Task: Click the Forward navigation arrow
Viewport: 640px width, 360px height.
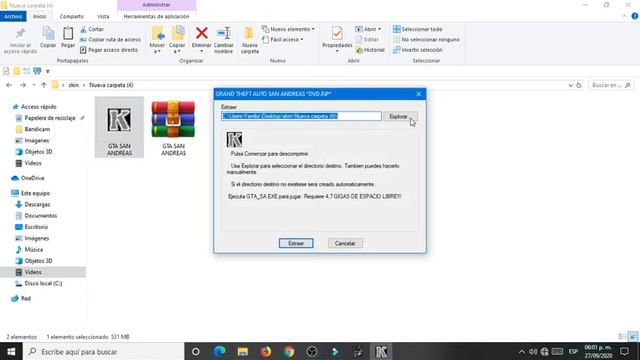Action: [23, 85]
